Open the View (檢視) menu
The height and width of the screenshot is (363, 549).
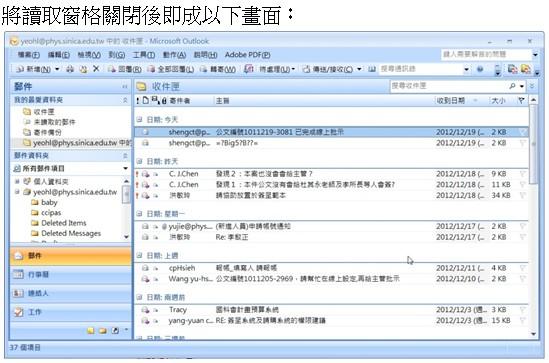coord(89,55)
